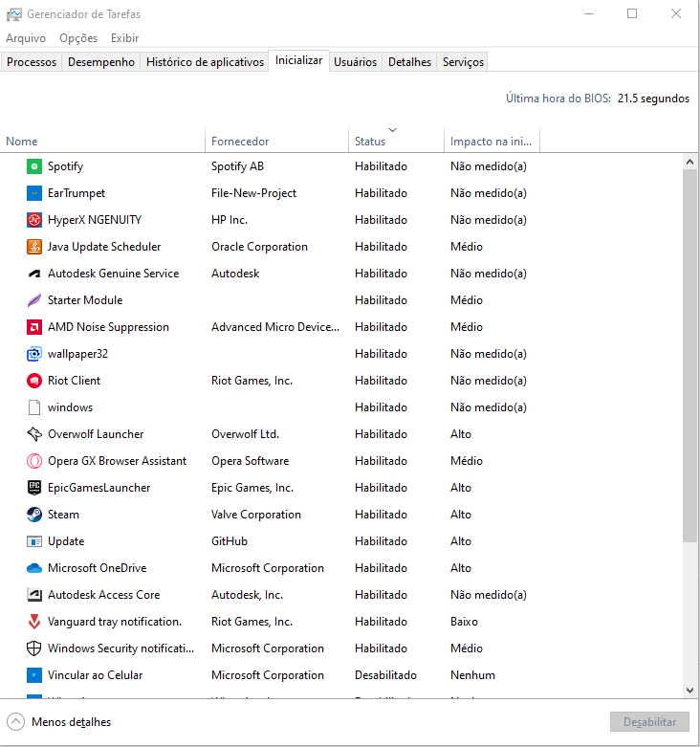Sort by the Nome column header
This screenshot has width=700, height=747.
(102, 140)
